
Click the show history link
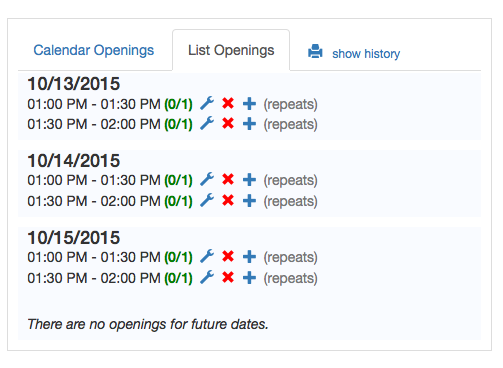366,54
